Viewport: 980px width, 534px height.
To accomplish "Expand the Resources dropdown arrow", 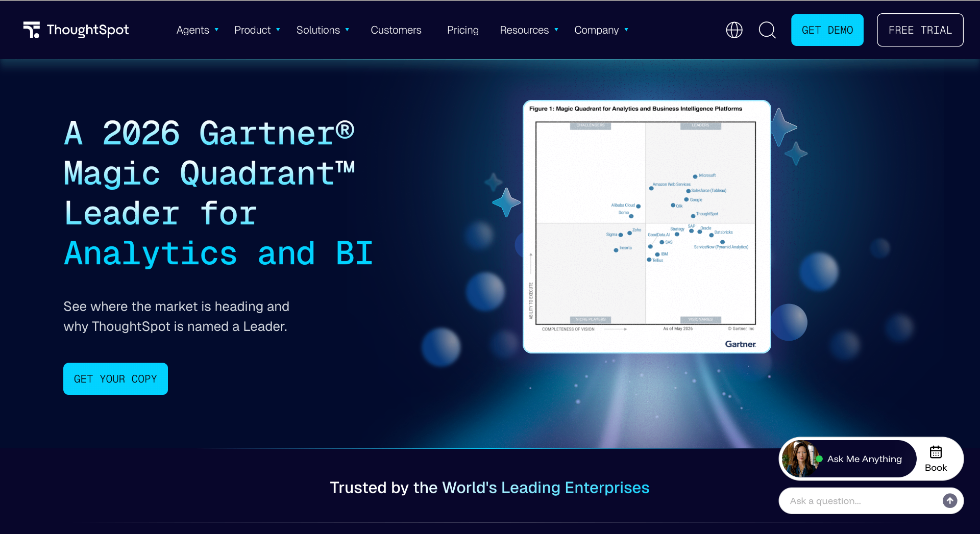I will (x=556, y=30).
